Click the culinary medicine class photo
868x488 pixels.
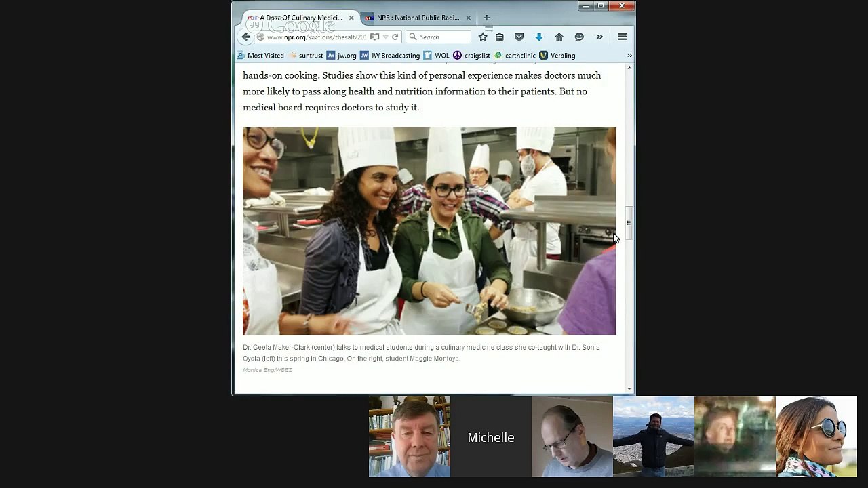429,231
